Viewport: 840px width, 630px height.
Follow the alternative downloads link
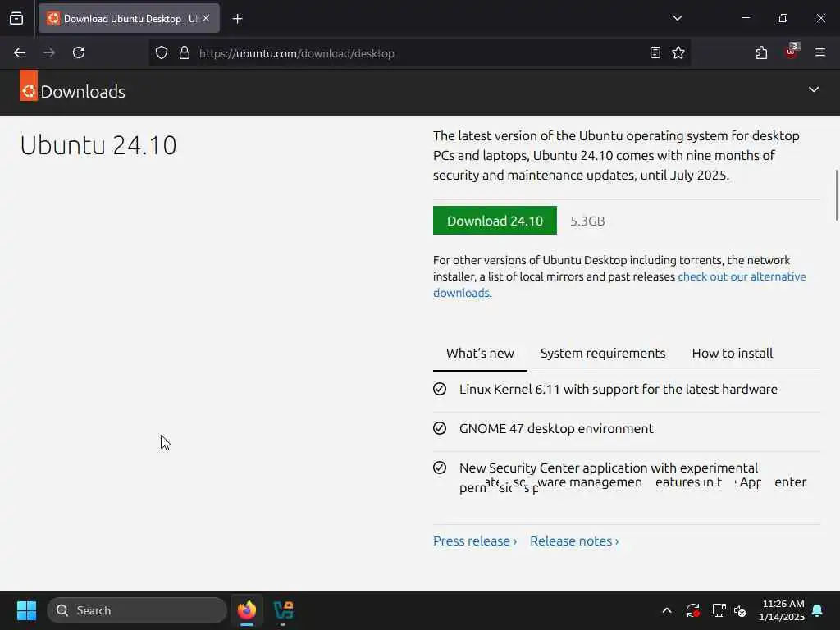pos(742,277)
